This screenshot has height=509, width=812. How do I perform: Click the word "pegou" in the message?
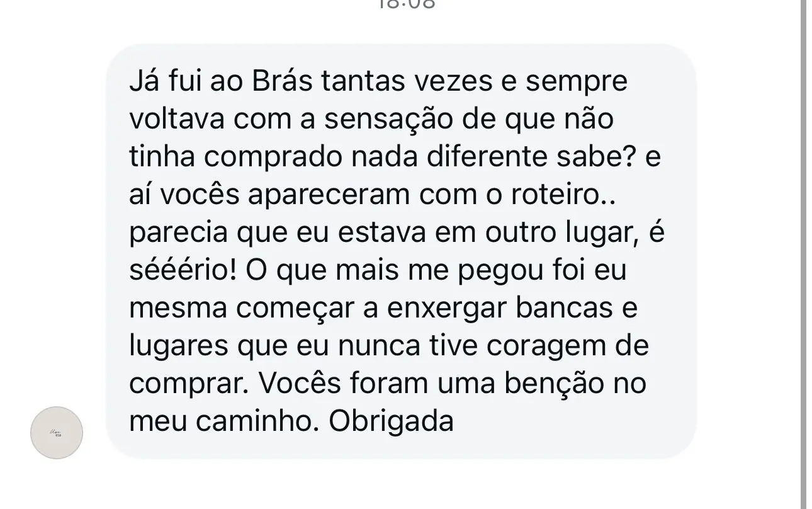pyautogui.click(x=496, y=270)
